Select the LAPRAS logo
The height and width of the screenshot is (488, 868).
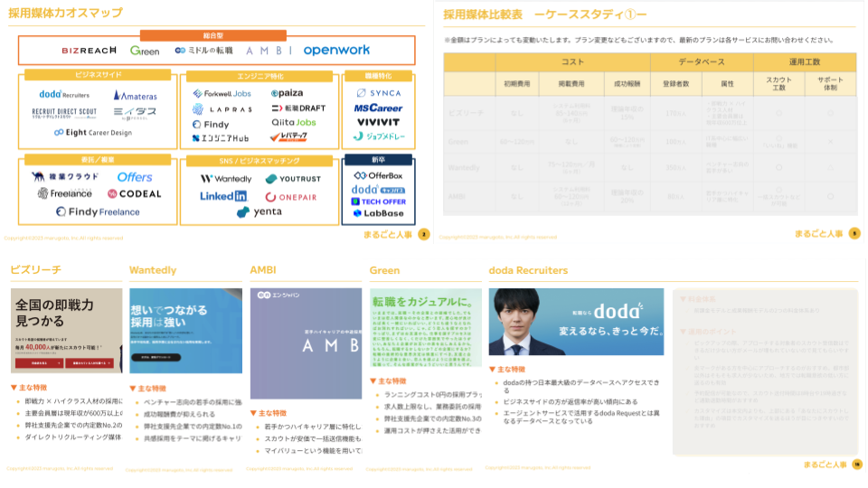tap(222, 109)
